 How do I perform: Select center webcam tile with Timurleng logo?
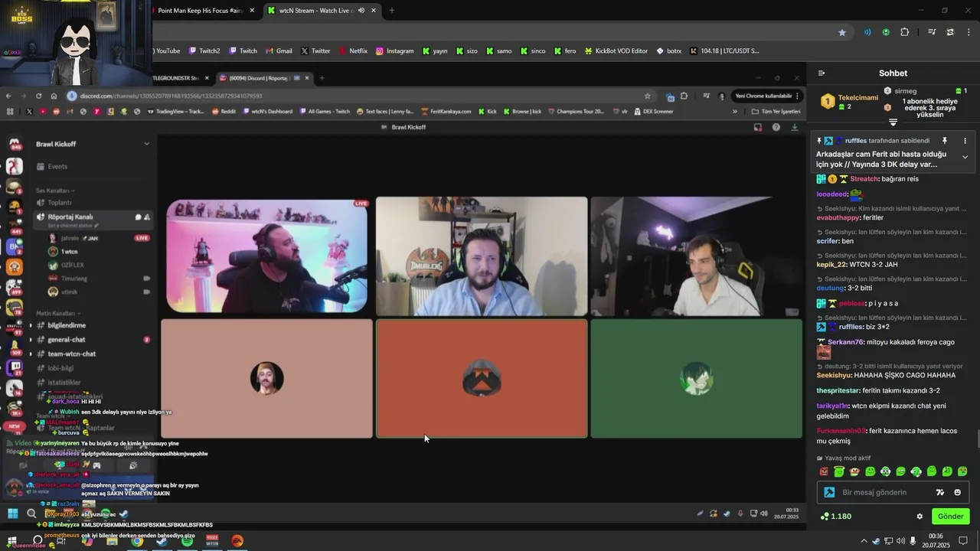pos(482,256)
